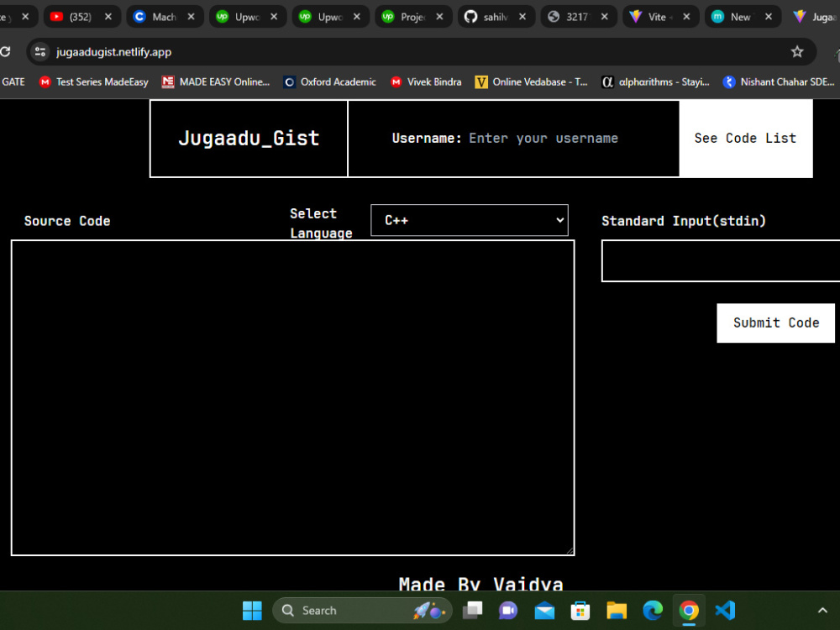Launch Microsoft Edge from taskbar
Viewport: 840px width, 630px height.
[653, 610]
